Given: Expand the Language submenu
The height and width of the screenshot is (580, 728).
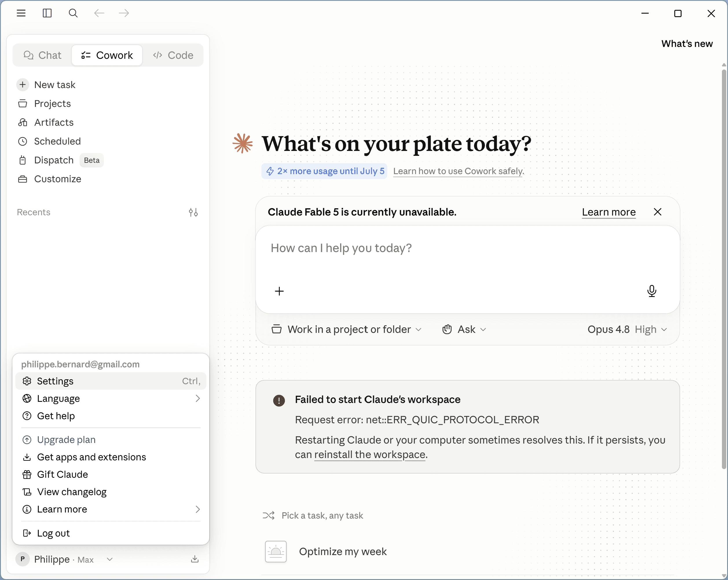Looking at the screenshot, I should pos(111,399).
